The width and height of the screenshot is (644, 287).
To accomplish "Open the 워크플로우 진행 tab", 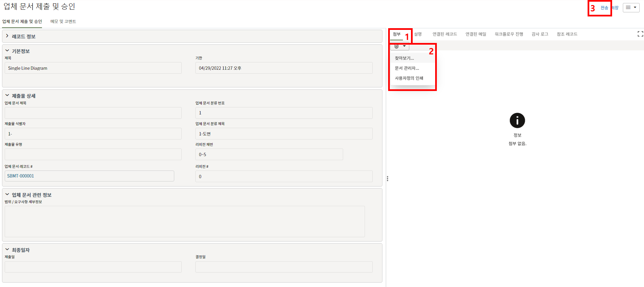I will [x=509, y=34].
